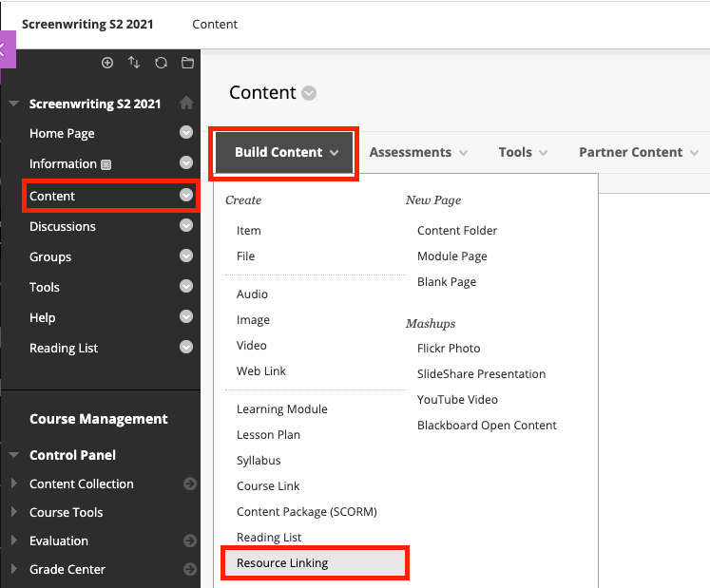Click the home icon beside Screenwriting S2 2021

point(186,104)
